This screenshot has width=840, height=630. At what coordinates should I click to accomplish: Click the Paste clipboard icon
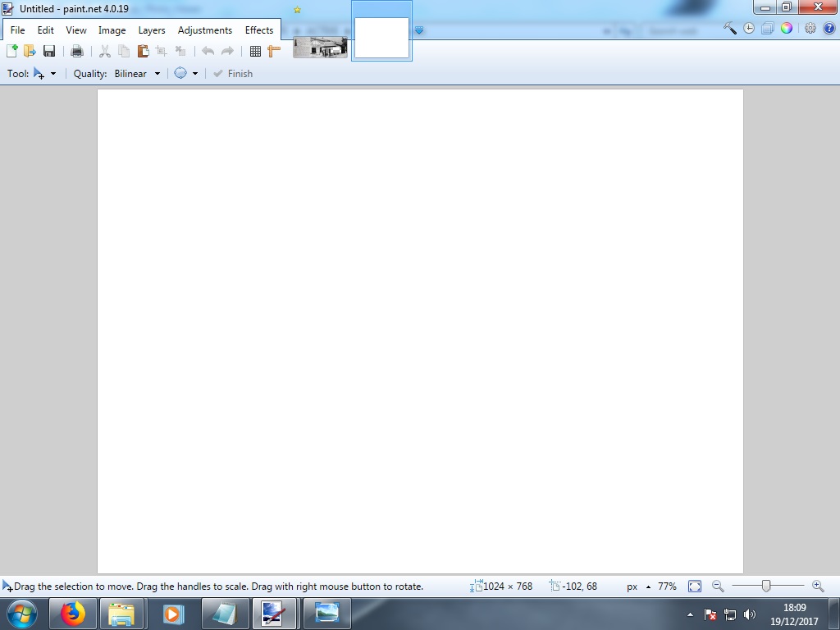coord(143,51)
